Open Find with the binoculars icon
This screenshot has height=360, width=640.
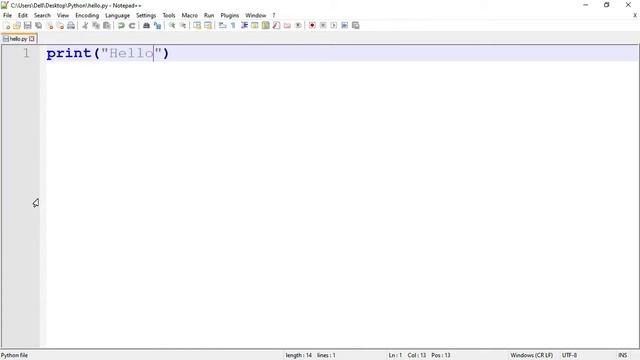[x=146, y=25]
